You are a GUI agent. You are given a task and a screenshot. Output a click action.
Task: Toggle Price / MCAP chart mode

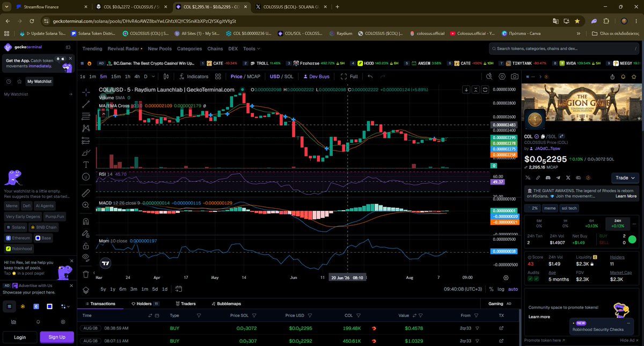coord(245,77)
